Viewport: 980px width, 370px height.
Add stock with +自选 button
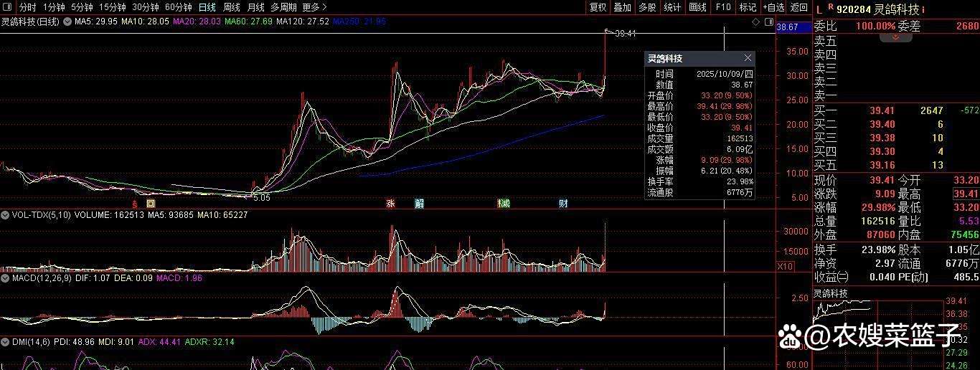pyautogui.click(x=773, y=7)
